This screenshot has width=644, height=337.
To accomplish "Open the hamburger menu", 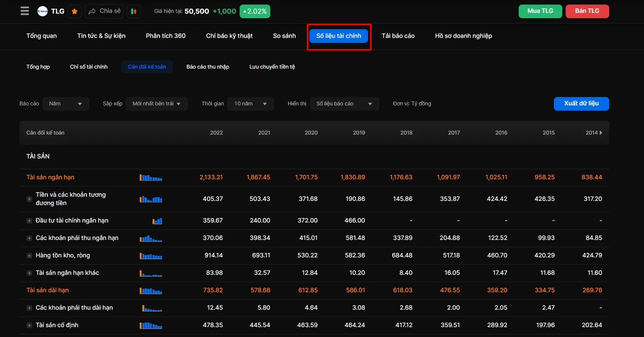I will [25, 11].
